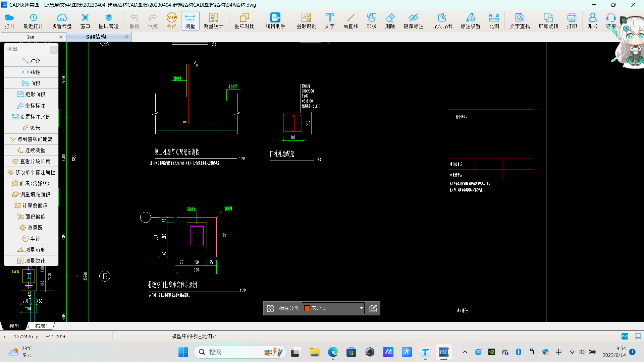
Task: Switch to the 布局1 tab
Action: [x=42, y=326]
